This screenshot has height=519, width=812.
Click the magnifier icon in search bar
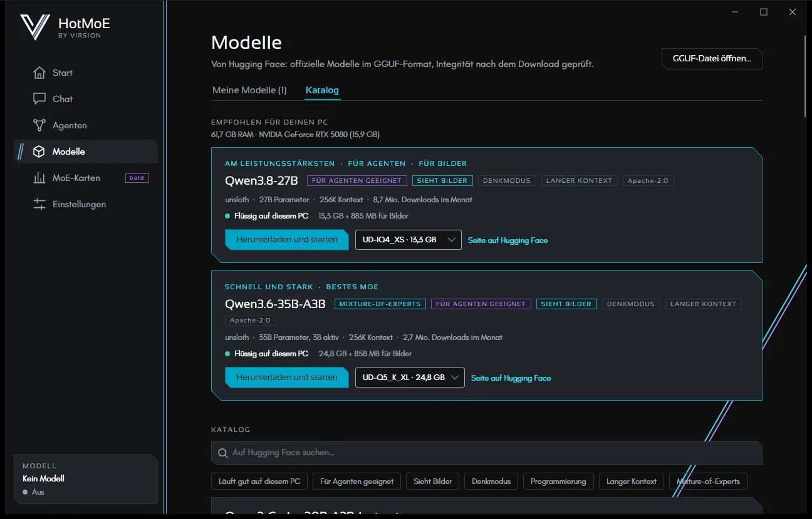tap(222, 453)
